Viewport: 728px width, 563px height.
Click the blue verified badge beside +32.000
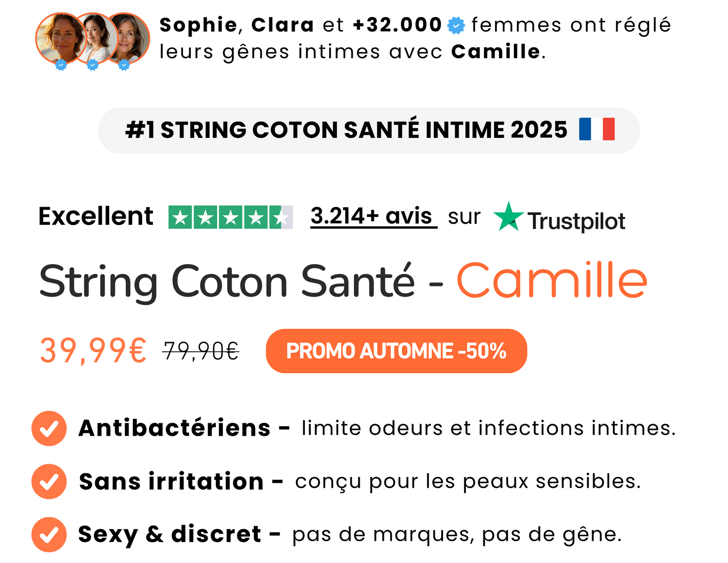click(456, 25)
